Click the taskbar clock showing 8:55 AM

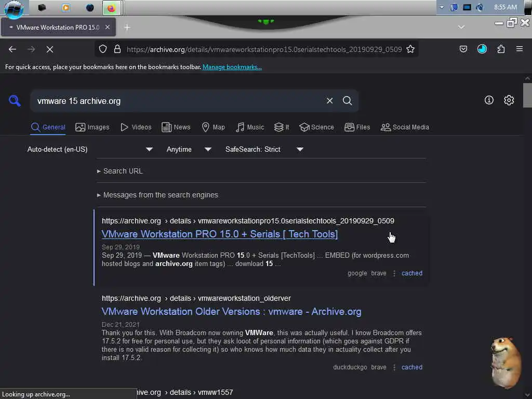click(x=505, y=7)
